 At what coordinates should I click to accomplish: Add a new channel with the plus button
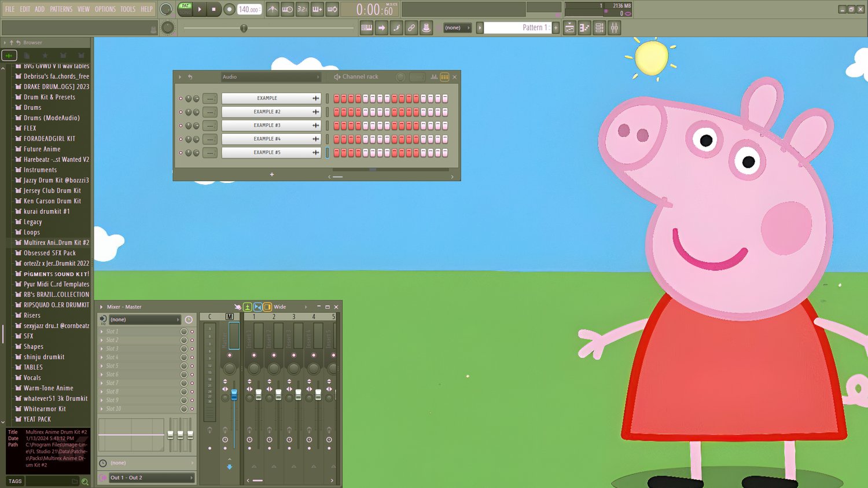[271, 174]
